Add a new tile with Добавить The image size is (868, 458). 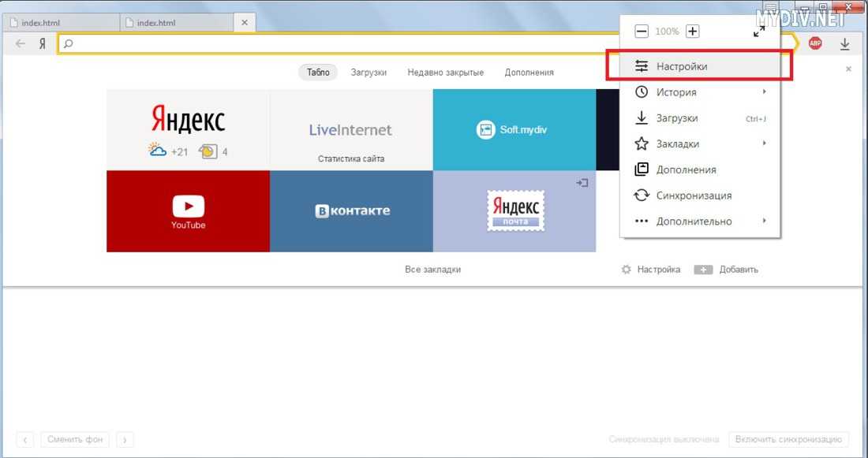point(726,270)
